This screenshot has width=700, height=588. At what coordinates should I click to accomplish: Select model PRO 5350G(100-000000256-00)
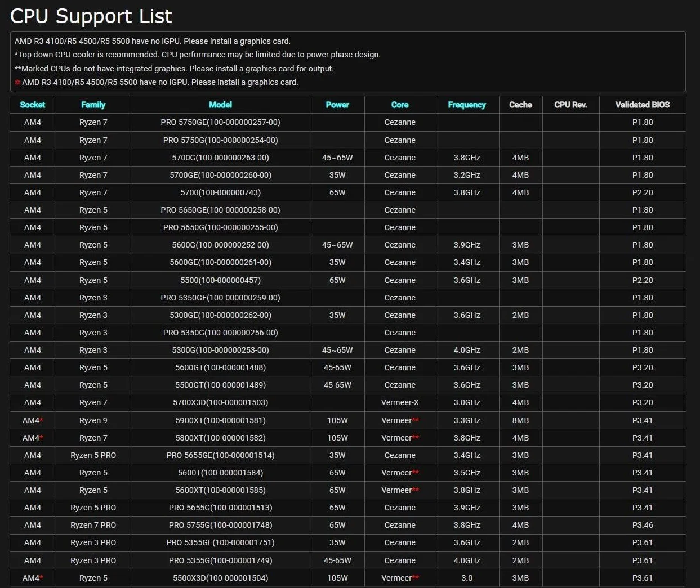pyautogui.click(x=220, y=333)
